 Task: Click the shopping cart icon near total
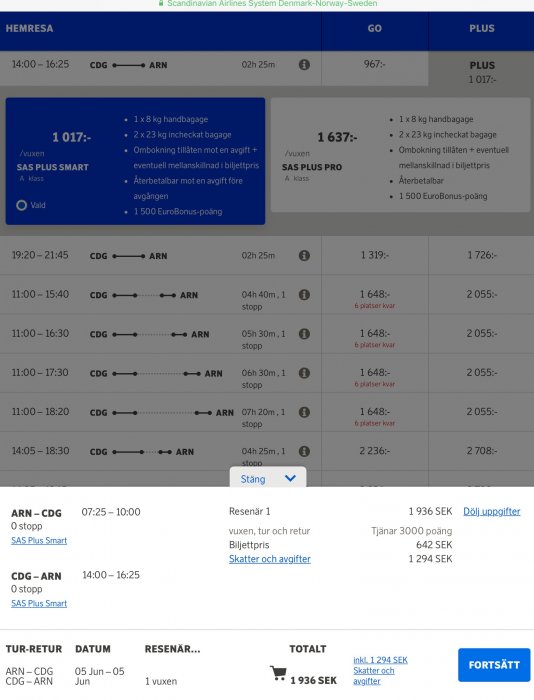[x=278, y=673]
